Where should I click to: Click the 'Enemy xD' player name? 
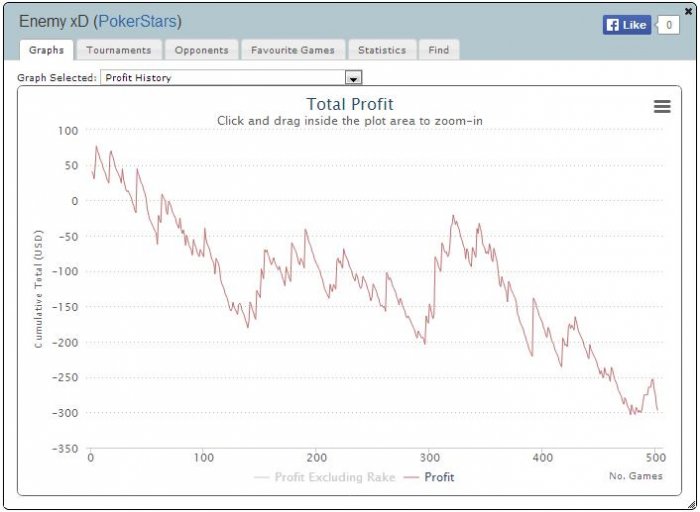coord(54,21)
